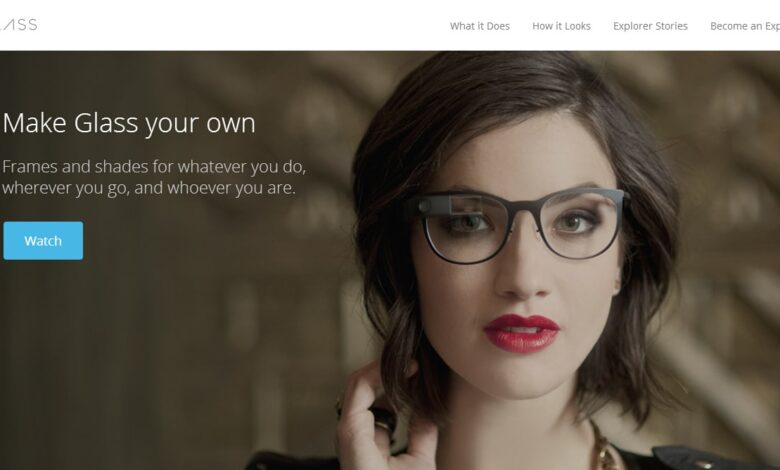Select the Become an Explorer navigation link

(x=745, y=26)
